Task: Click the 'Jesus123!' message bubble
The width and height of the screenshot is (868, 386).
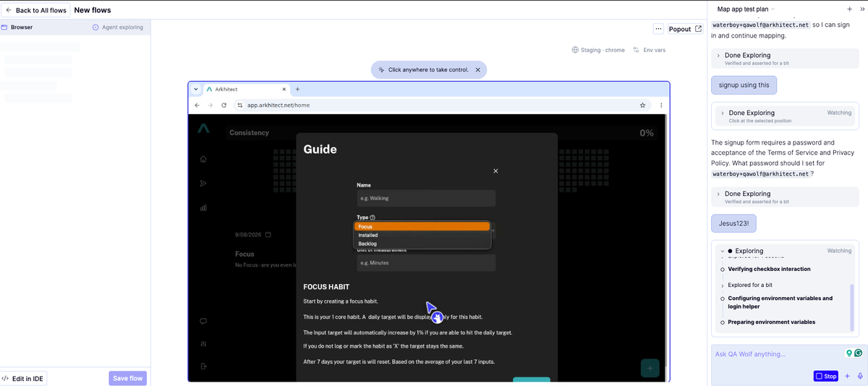Action: click(734, 223)
